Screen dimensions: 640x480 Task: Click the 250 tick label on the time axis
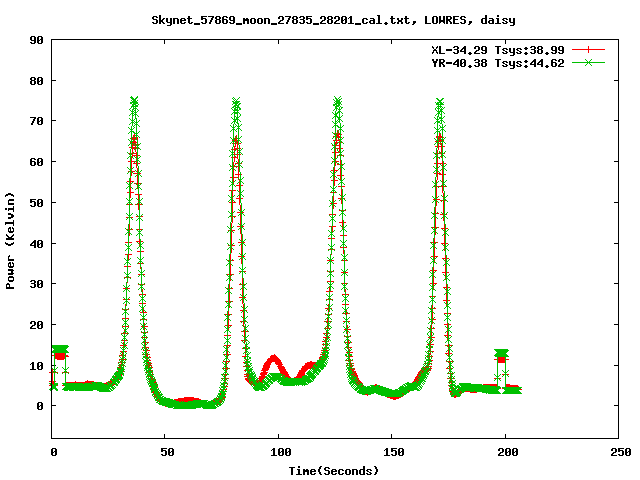(x=620, y=452)
